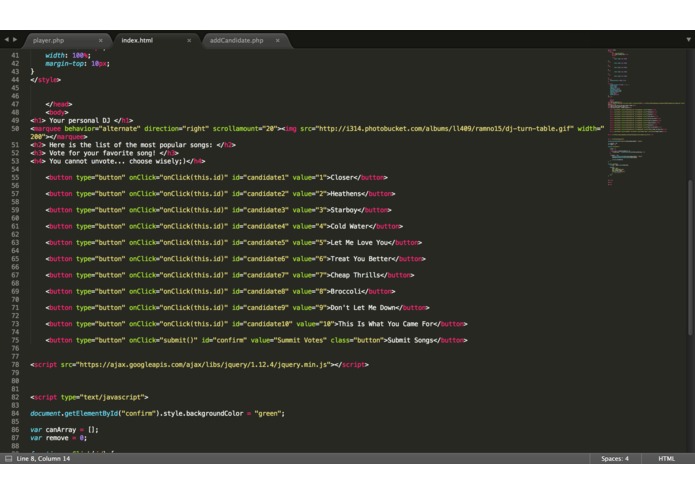The height and width of the screenshot is (494, 695).
Task: Open the Spaces: 4 indentation menu
Action: coord(615,459)
